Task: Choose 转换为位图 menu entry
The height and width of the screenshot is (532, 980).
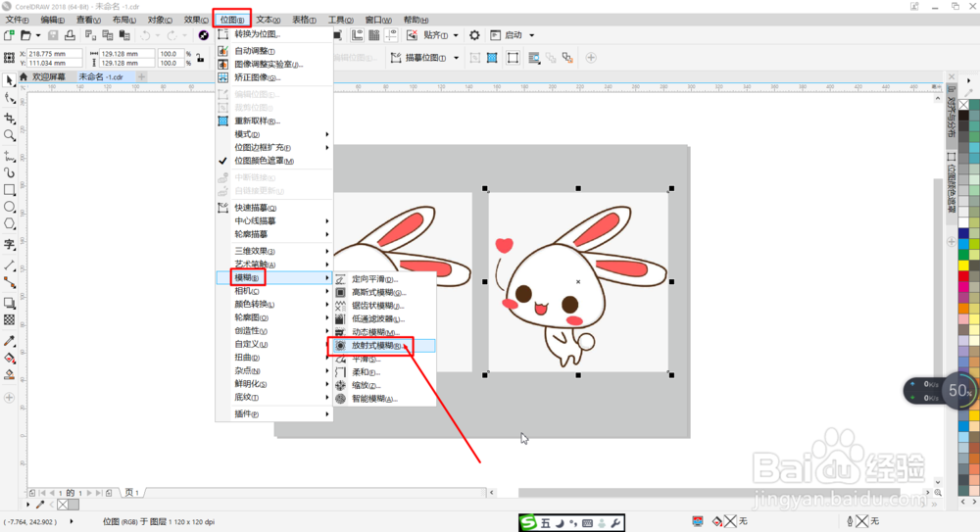Action: (273, 34)
